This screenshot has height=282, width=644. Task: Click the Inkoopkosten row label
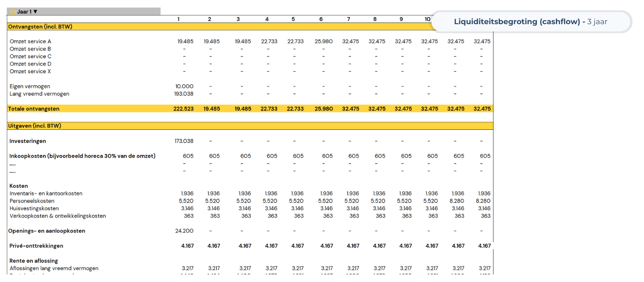82,156
